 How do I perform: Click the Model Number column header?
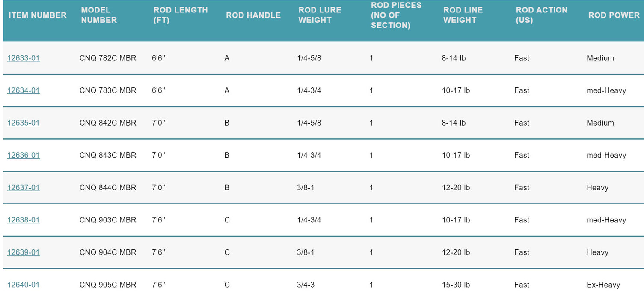point(99,15)
